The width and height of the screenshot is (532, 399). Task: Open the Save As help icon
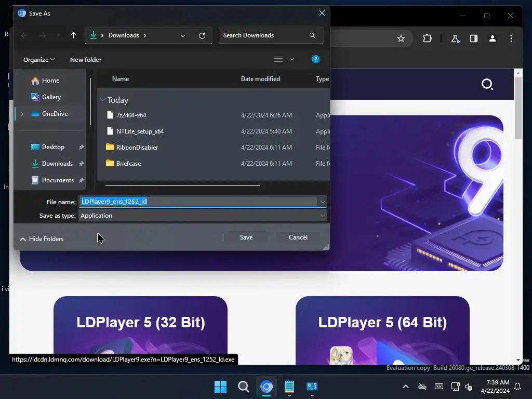pos(315,59)
